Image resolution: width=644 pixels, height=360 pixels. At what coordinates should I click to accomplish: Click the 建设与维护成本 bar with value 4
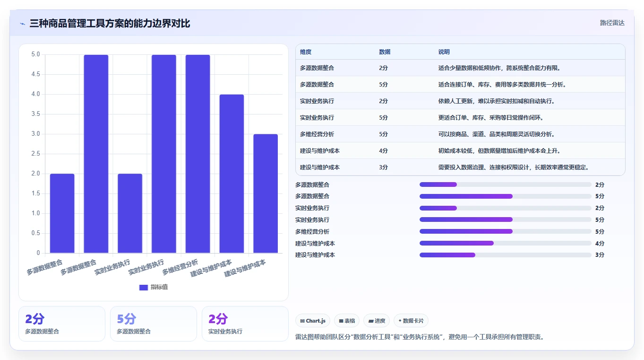[x=232, y=174]
